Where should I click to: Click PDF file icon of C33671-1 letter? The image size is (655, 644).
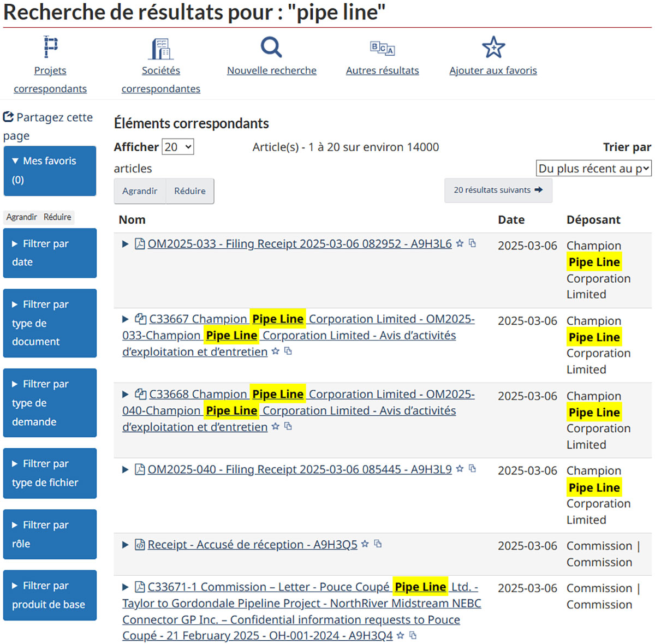(x=140, y=587)
